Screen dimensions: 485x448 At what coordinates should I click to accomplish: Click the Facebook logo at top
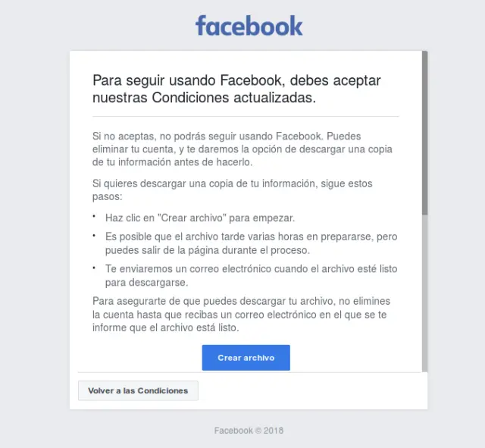coord(249,26)
